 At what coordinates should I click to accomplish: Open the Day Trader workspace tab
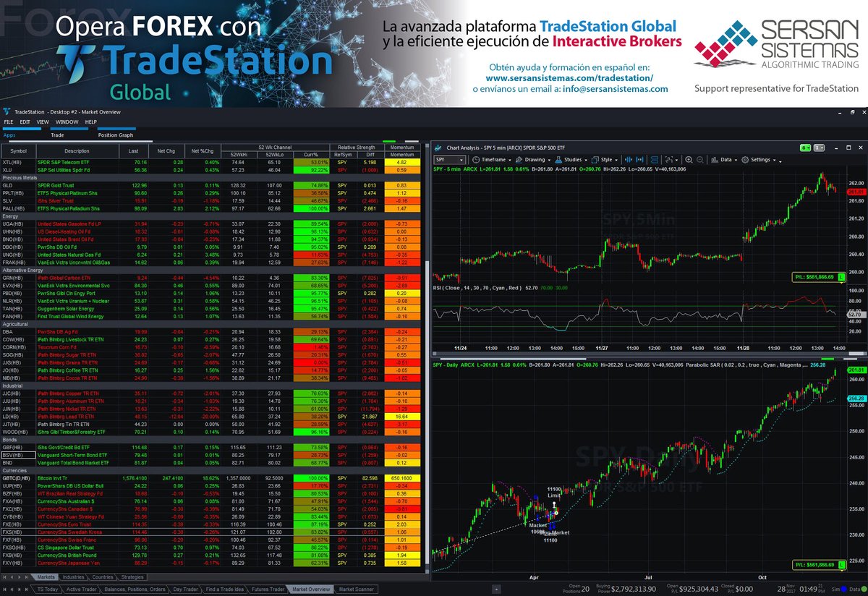(185, 589)
